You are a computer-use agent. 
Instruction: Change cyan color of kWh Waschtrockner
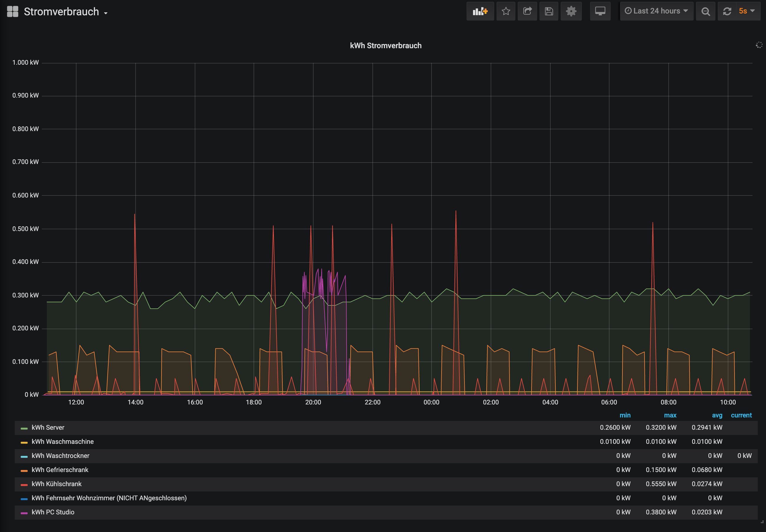coord(24,456)
